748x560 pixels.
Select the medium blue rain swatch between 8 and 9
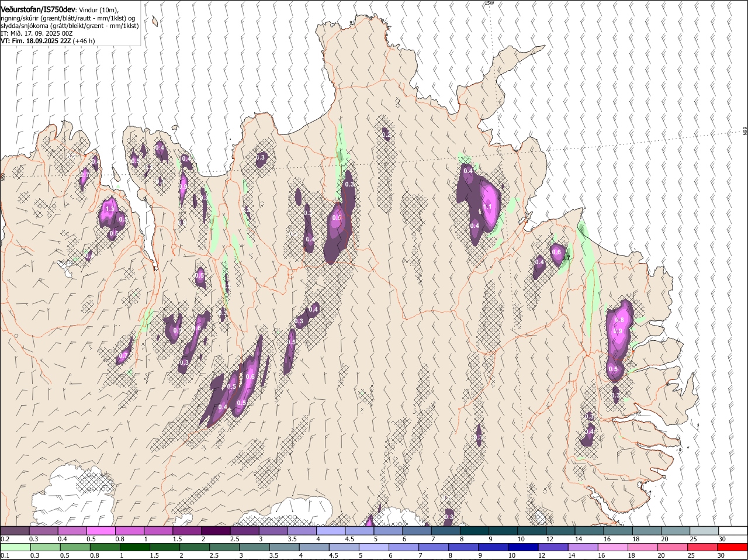pyautogui.click(x=463, y=547)
